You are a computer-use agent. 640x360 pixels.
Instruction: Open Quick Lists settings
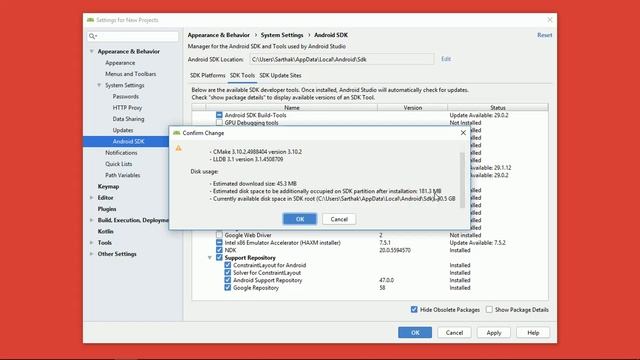[x=119, y=164]
